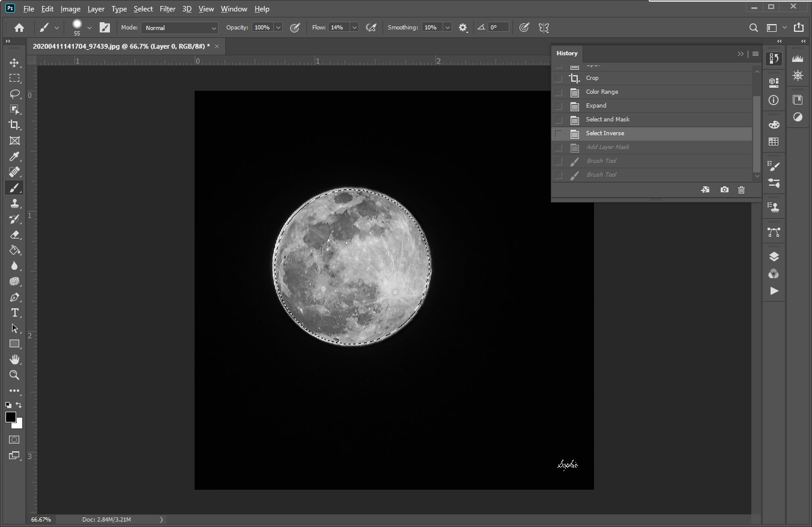This screenshot has height=527, width=812.
Task: Open the Channels panel icon
Action: coord(774,274)
